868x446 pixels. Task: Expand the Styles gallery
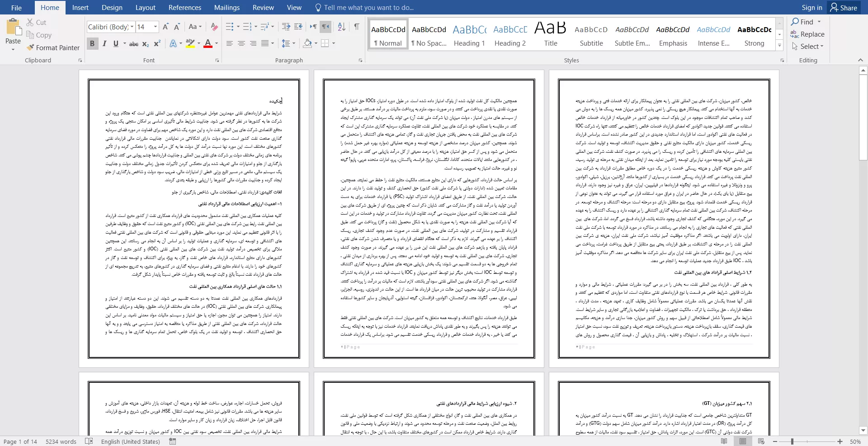(x=779, y=46)
